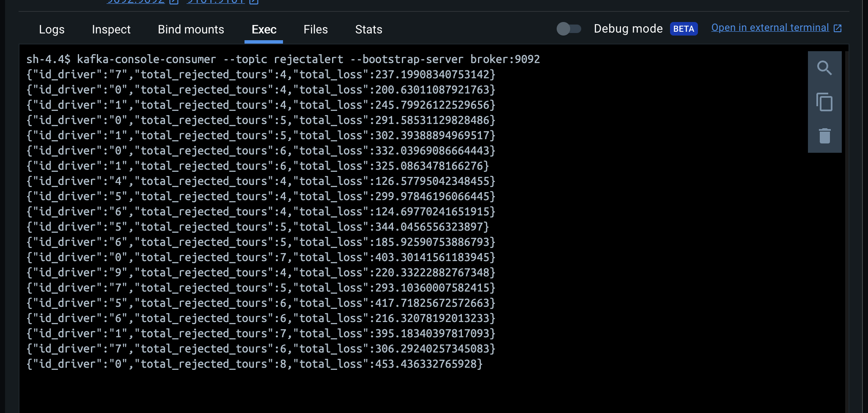
Task: Click the output line with total_loss 216.32078192013233
Action: pos(261,318)
